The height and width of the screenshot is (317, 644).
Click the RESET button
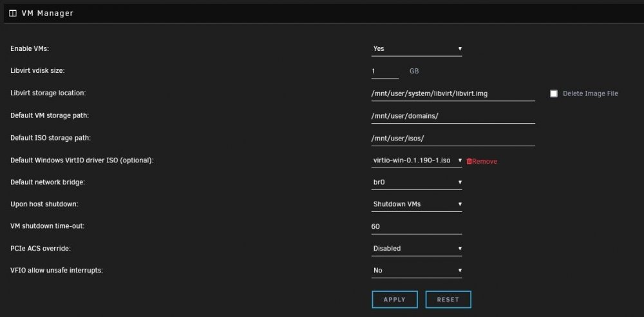(448, 300)
